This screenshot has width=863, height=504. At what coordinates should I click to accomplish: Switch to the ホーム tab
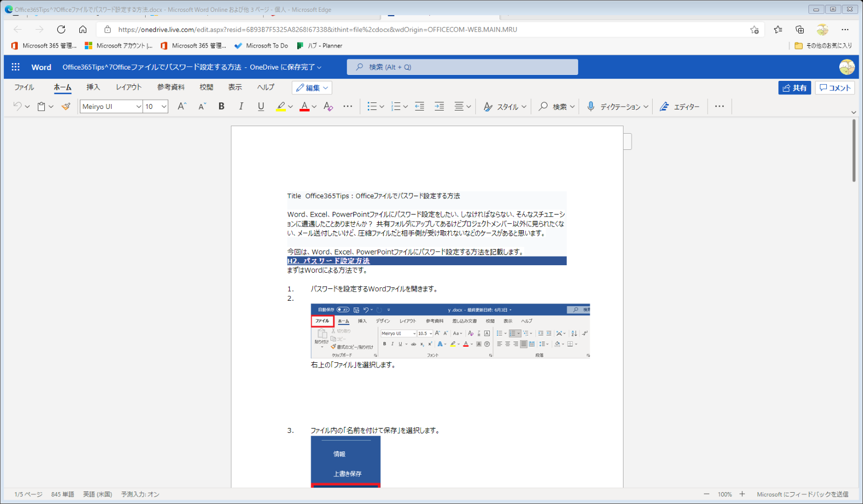(63, 87)
